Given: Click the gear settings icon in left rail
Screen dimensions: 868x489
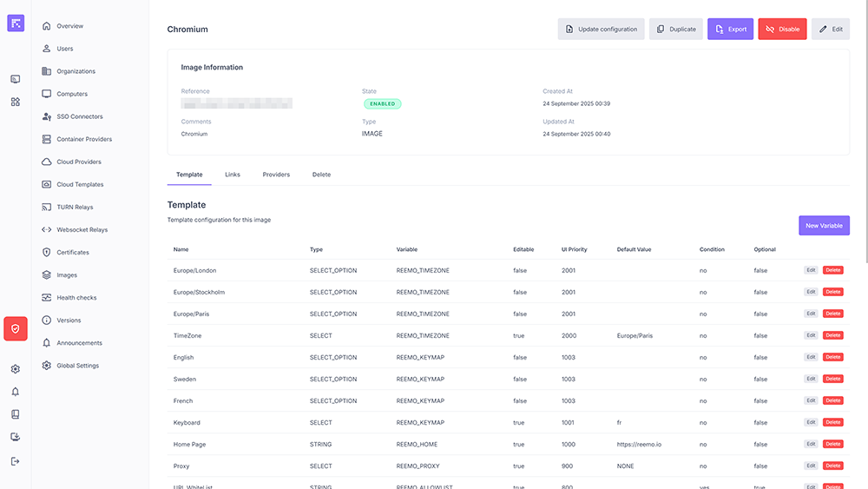Looking at the screenshot, I should coord(16,369).
